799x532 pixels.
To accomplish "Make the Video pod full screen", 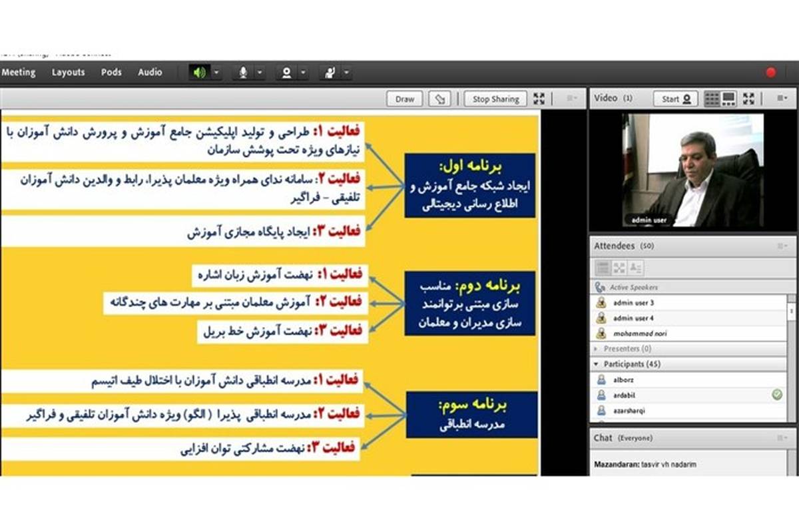I will 749,99.
